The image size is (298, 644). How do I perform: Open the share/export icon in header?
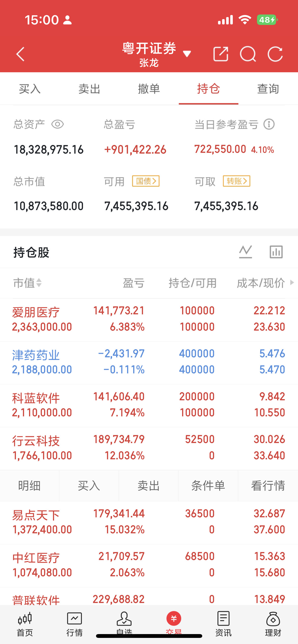point(221,54)
